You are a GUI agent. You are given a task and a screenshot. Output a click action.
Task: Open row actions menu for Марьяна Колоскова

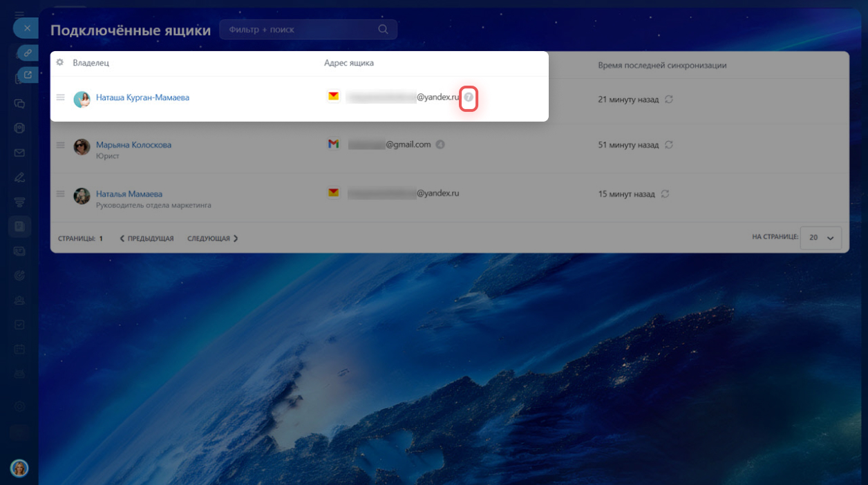click(x=60, y=145)
